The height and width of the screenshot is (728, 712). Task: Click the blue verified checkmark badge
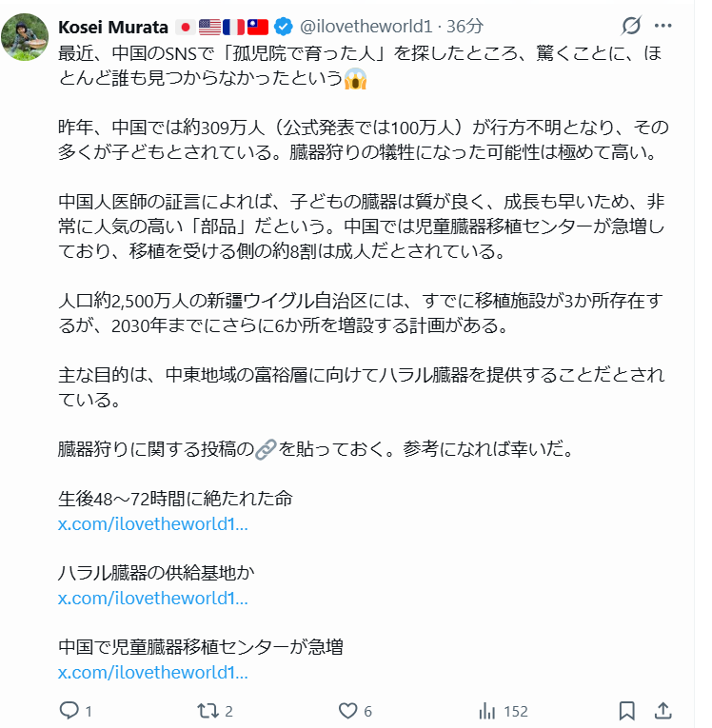point(283,26)
